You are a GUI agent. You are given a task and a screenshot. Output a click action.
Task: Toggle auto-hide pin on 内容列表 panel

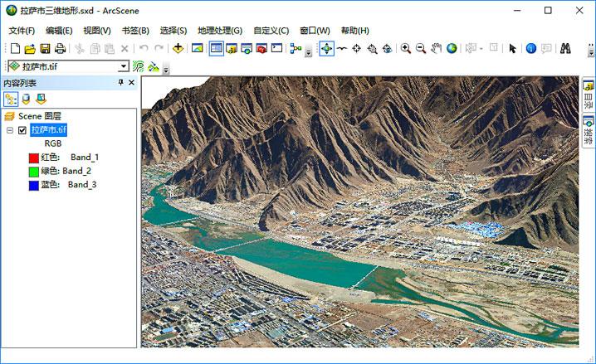pyautogui.click(x=121, y=82)
